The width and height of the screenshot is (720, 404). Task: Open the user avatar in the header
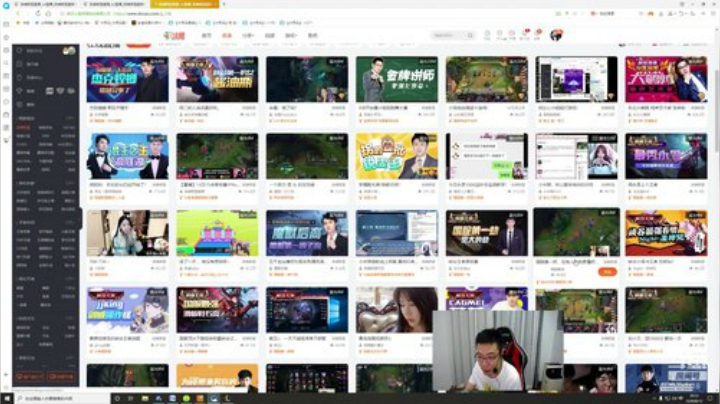pyautogui.click(x=557, y=35)
